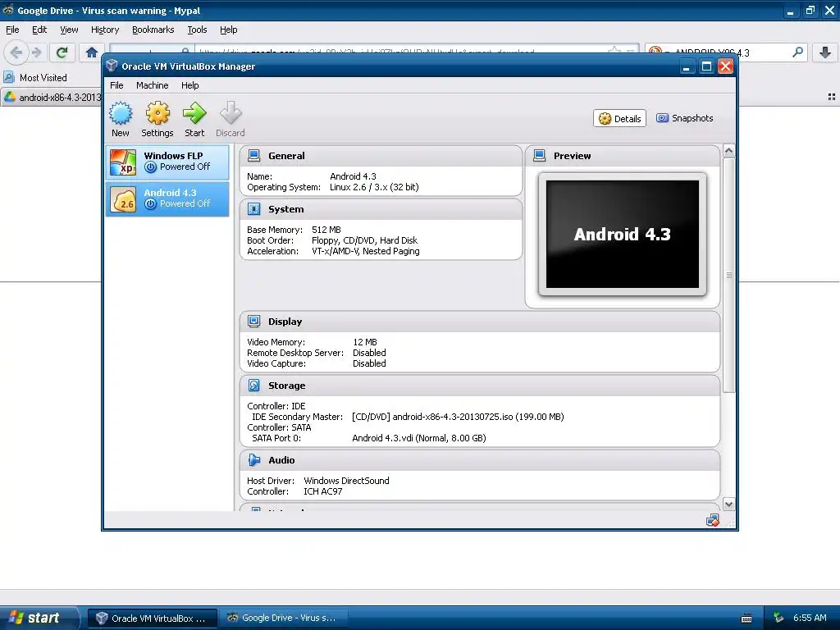Open Mypal browser Edit menu
The image size is (840, 630).
click(39, 30)
